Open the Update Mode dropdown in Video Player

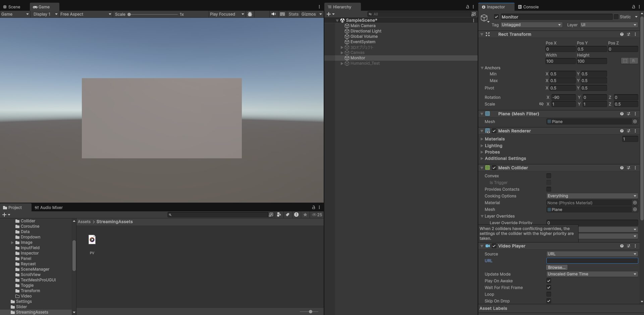coord(592,274)
